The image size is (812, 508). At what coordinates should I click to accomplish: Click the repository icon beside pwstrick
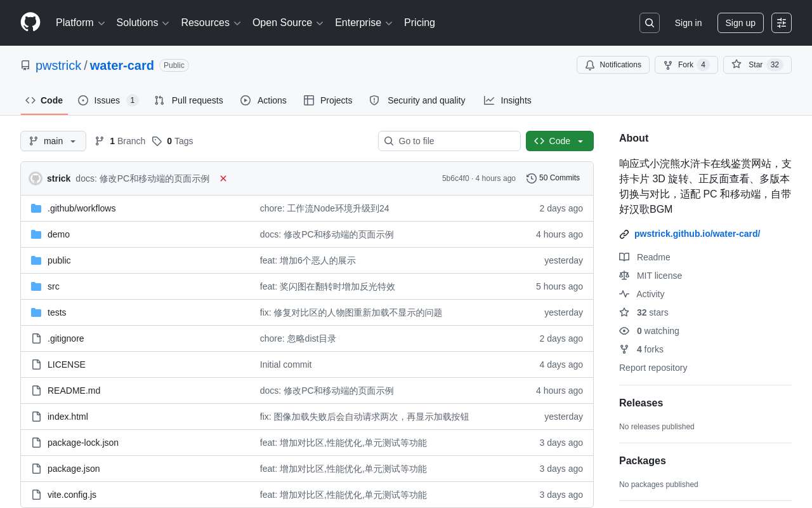point(25,65)
